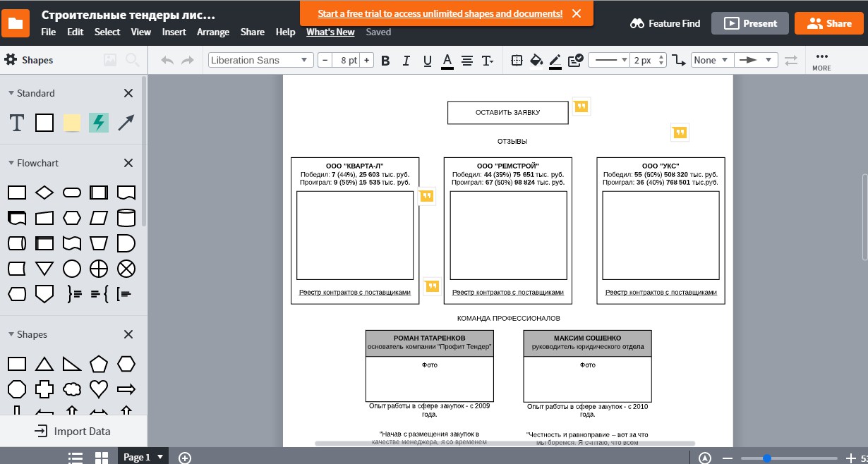Open the line style dropdown

coord(608,60)
